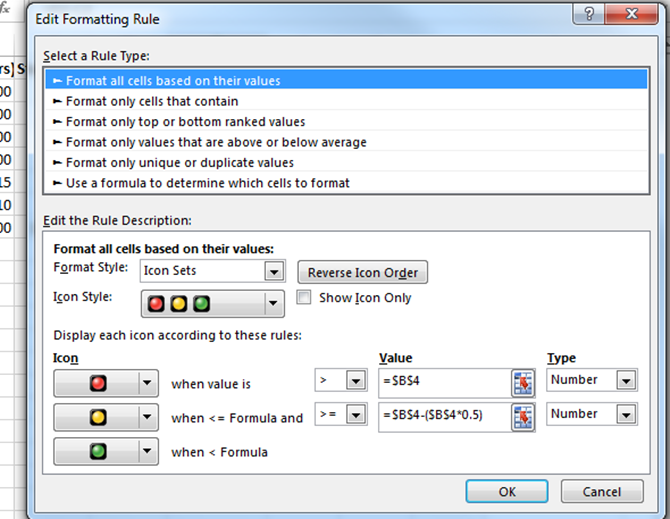This screenshot has height=519, width=670.
Task: Enable the Show Icon Only checkbox
Action: [x=305, y=298]
